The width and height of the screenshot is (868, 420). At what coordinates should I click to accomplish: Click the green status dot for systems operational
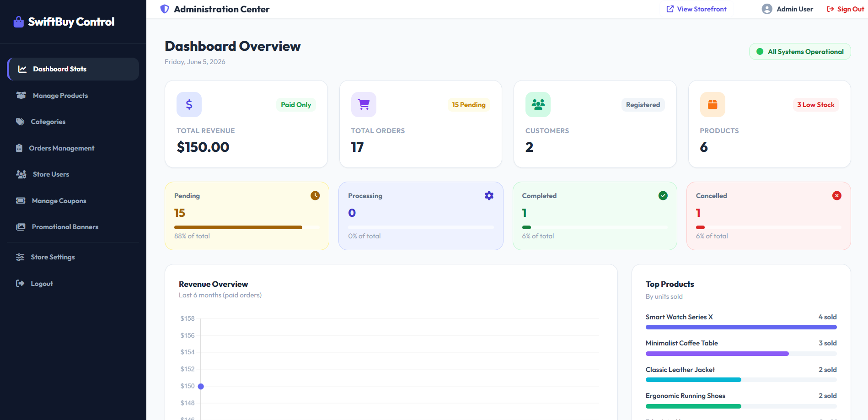point(760,52)
